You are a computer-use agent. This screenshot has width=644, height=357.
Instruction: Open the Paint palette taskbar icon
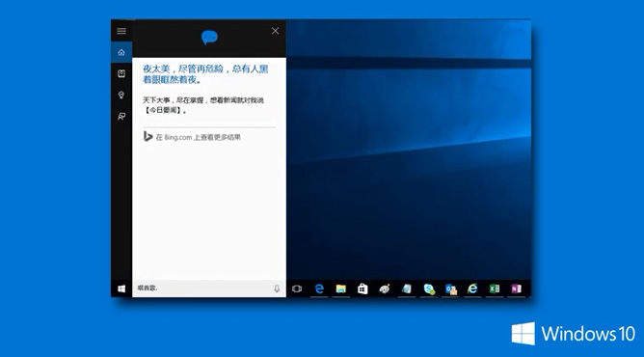tap(385, 288)
